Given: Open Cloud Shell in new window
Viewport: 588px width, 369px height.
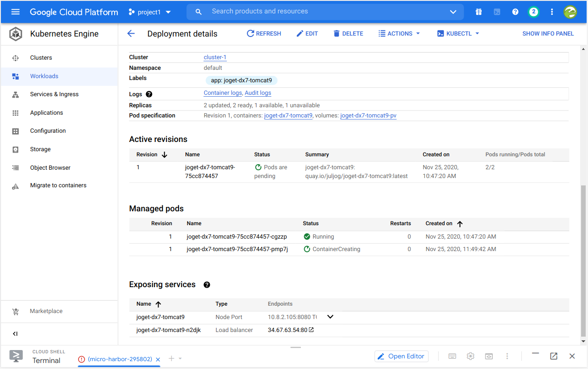Looking at the screenshot, I should (x=553, y=356).
